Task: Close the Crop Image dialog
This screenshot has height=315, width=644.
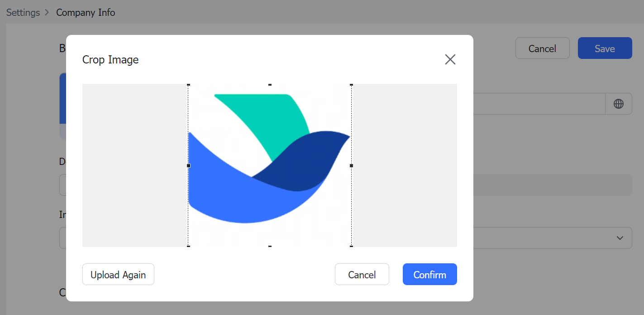Action: point(450,59)
